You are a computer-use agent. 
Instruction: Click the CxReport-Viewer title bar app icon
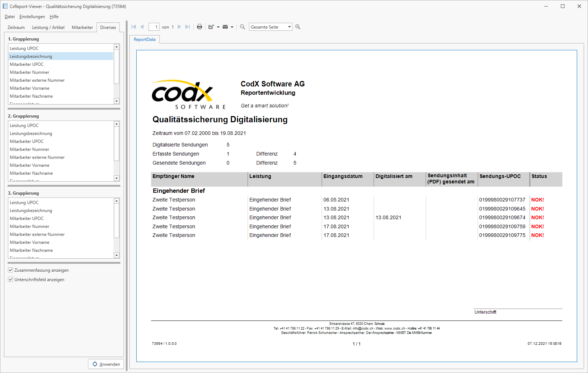[5, 6]
